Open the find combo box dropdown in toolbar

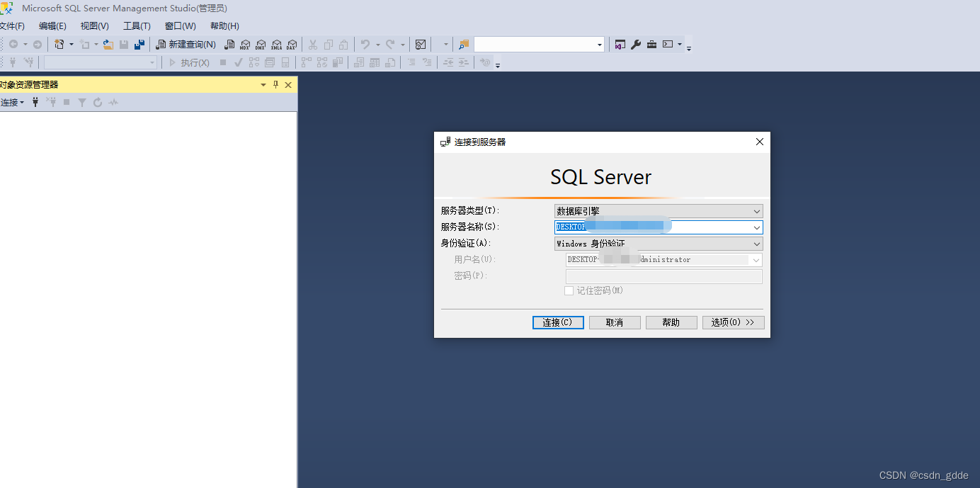(600, 45)
